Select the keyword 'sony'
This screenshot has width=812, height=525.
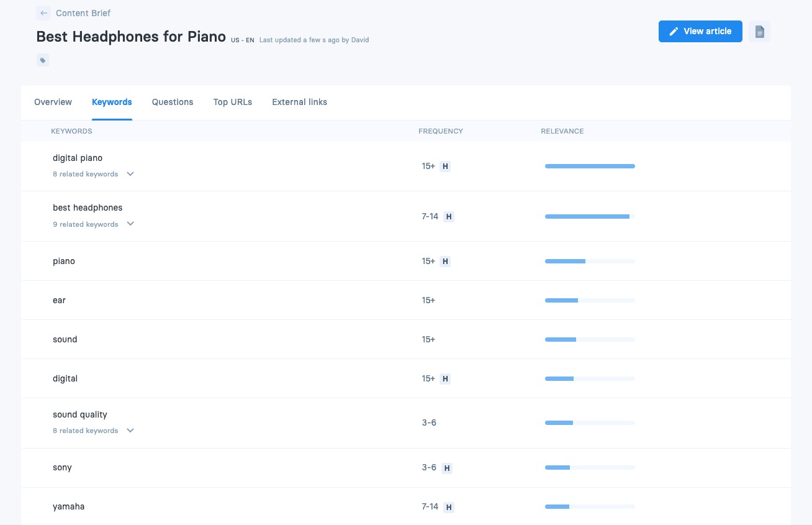tap(62, 467)
